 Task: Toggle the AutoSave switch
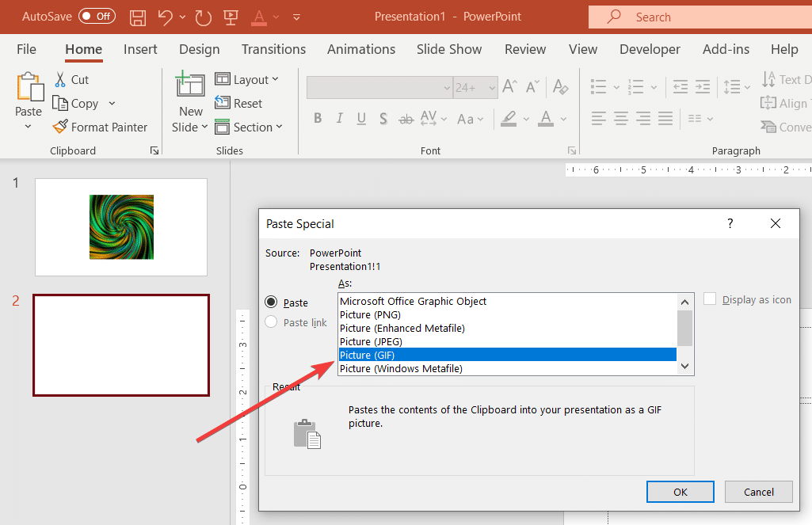pyautogui.click(x=97, y=17)
